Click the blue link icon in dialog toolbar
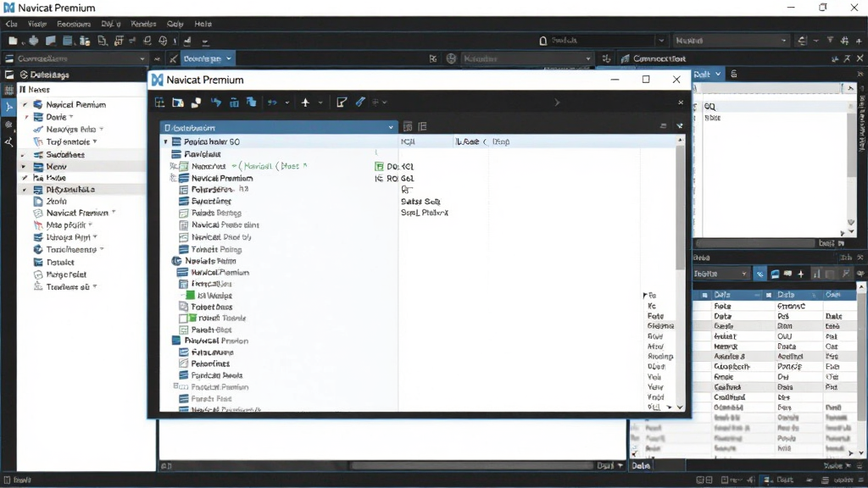The image size is (868, 488). (x=272, y=103)
